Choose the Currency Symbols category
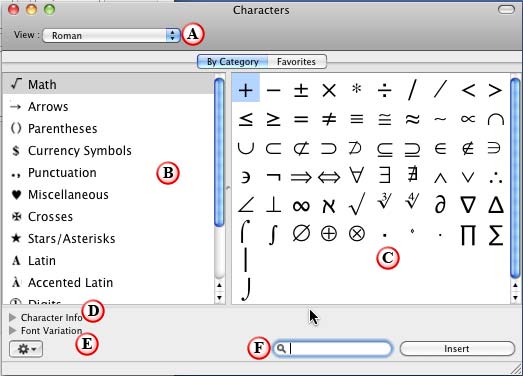The width and height of the screenshot is (523, 376). tap(108, 151)
